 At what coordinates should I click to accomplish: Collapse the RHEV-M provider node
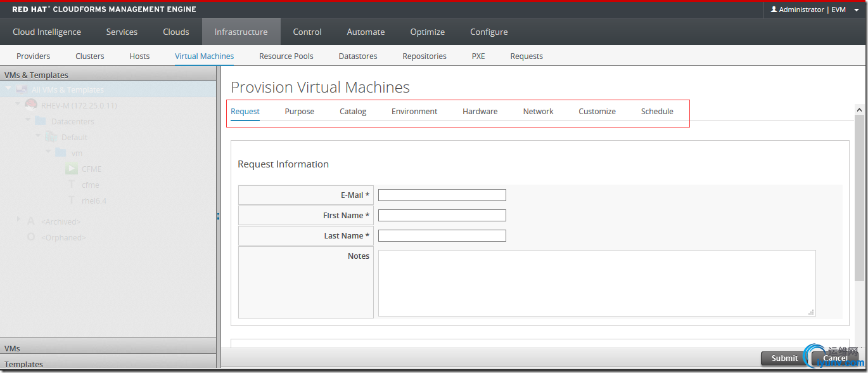coord(18,104)
